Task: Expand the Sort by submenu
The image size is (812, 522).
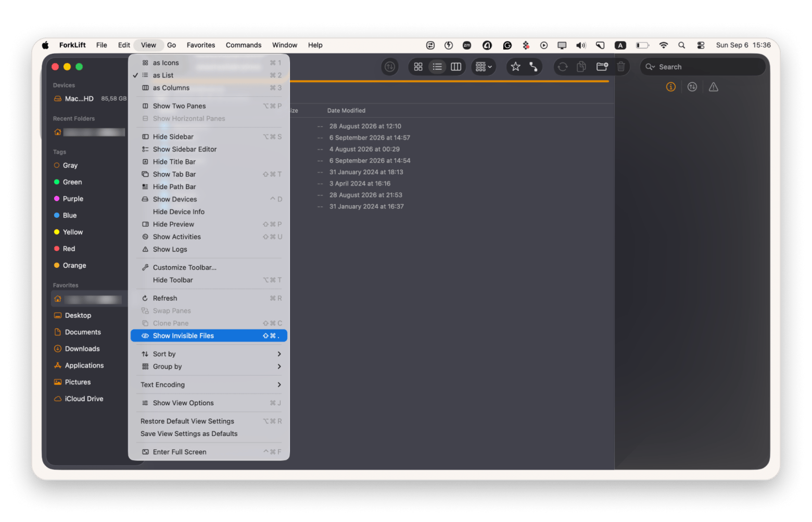Action: pos(209,354)
